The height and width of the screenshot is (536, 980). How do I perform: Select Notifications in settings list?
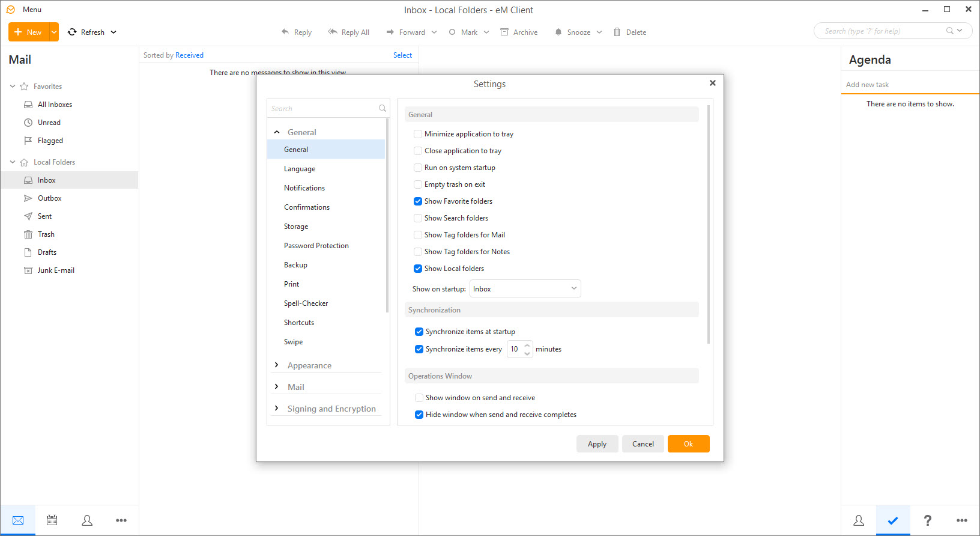[304, 188]
